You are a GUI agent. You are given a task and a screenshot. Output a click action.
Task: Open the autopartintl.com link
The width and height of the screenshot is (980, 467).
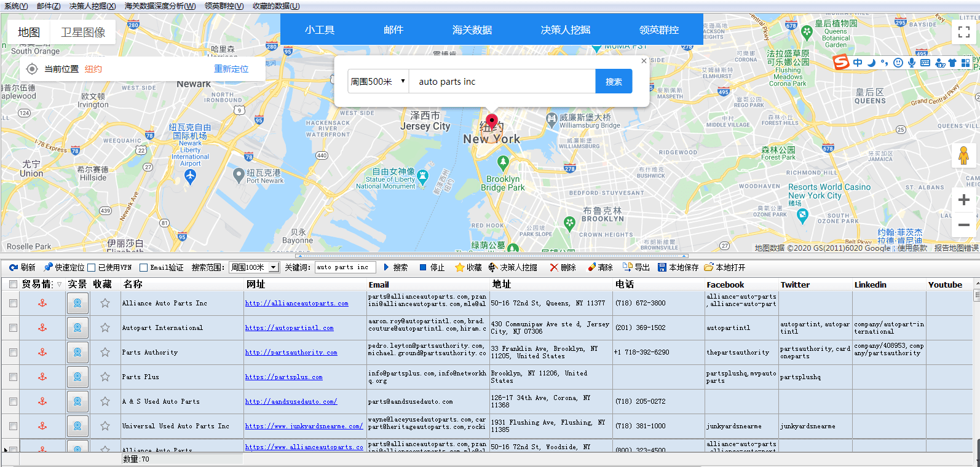coord(289,328)
